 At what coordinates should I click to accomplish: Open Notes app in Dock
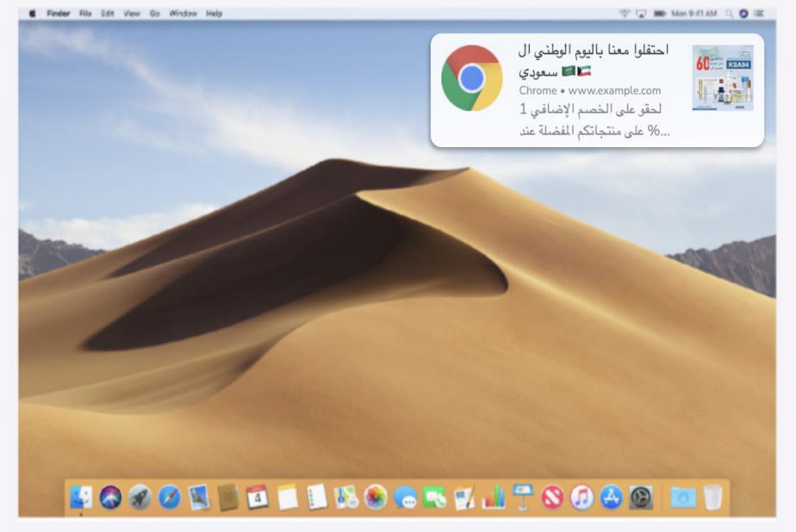click(288, 497)
